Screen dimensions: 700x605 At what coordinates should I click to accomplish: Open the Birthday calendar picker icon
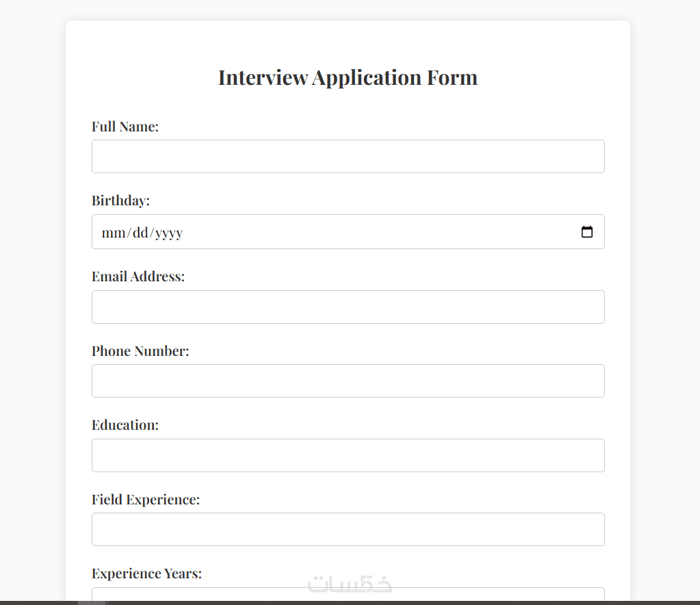click(x=586, y=232)
